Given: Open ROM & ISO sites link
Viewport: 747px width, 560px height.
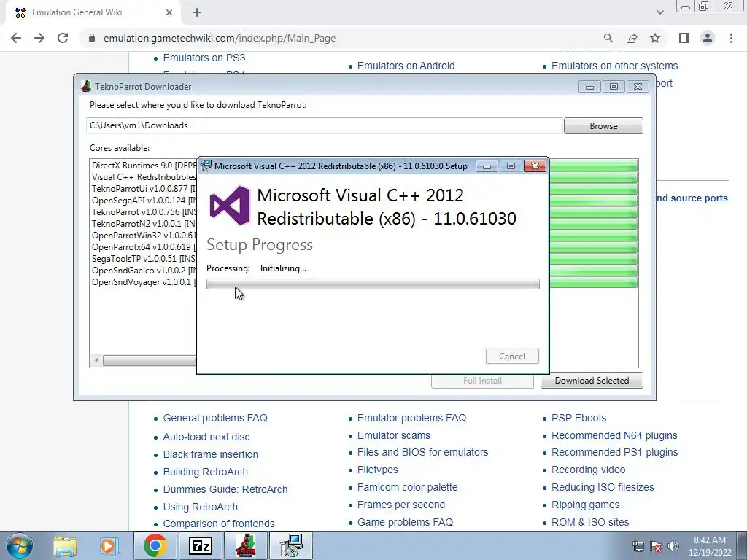Looking at the screenshot, I should pos(590,522).
